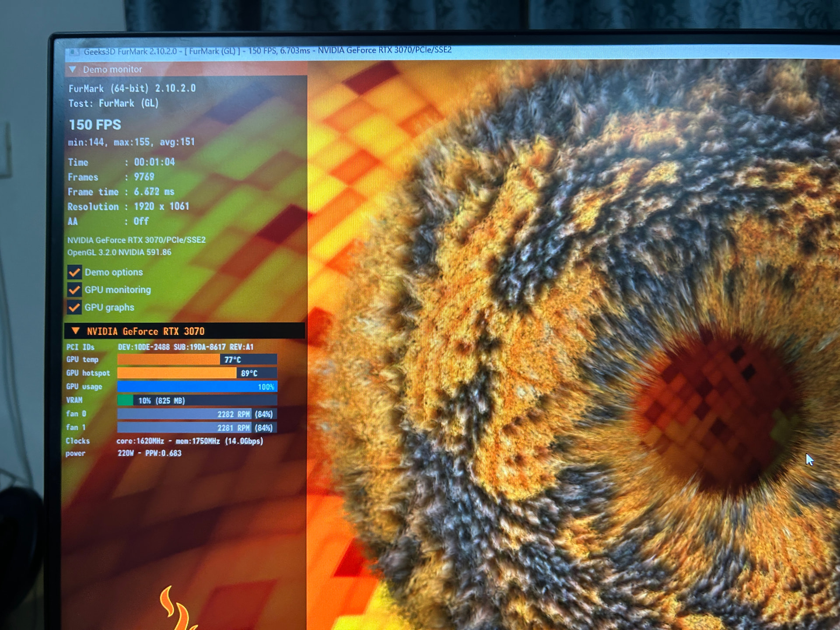
Task: Click the large 150 FPS readout
Action: click(x=95, y=125)
